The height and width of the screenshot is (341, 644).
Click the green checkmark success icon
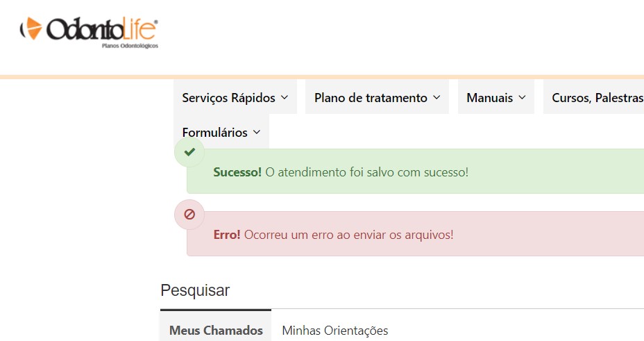point(189,152)
